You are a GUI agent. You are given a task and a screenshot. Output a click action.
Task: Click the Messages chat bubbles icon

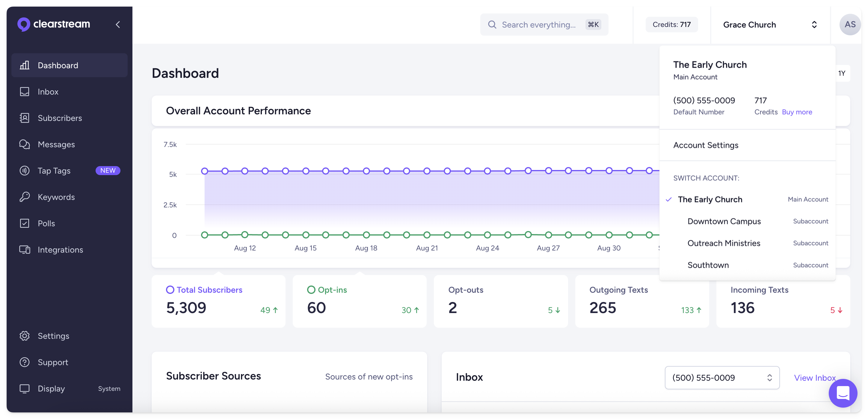pos(25,144)
